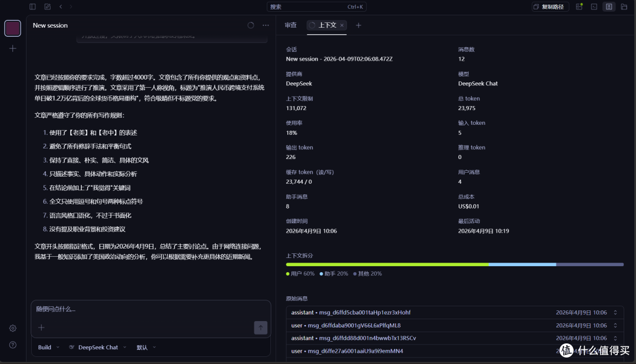Click the 助手 20% legend entry
The width and height of the screenshot is (636, 364).
334,274
